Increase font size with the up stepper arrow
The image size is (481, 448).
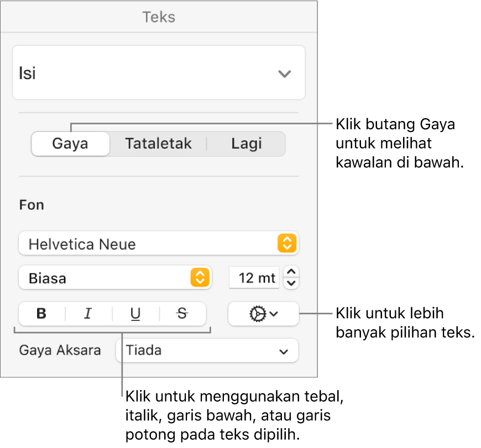[x=292, y=272]
